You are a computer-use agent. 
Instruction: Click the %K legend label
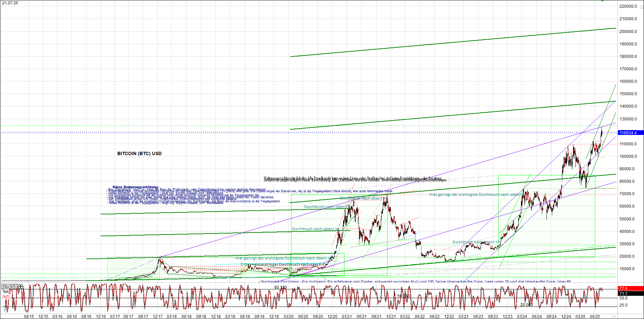tap(6, 292)
